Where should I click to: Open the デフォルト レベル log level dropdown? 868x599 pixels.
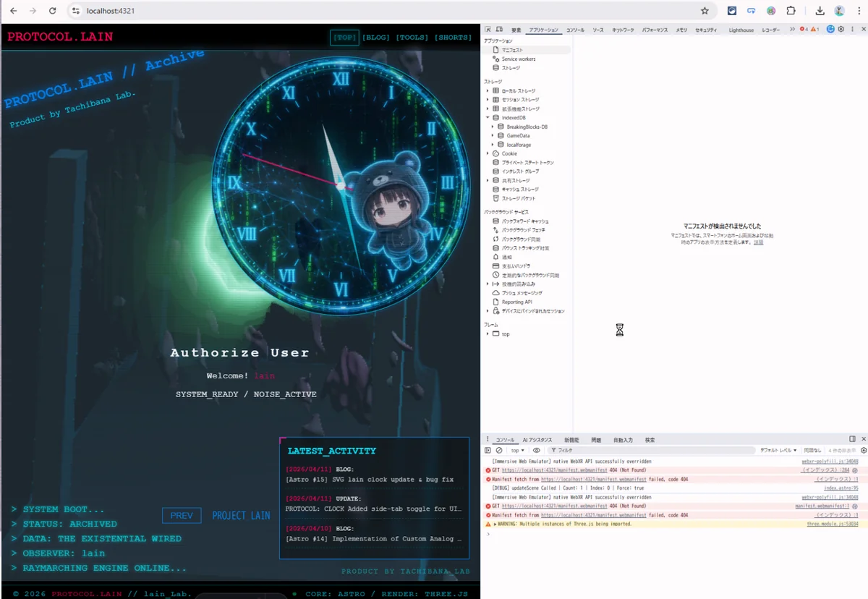tap(778, 450)
